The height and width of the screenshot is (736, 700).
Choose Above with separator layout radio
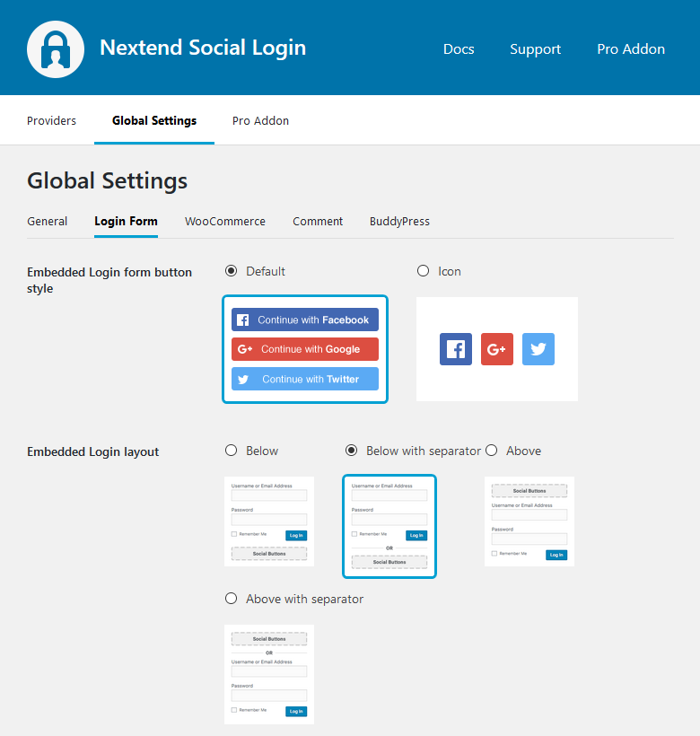coord(232,599)
